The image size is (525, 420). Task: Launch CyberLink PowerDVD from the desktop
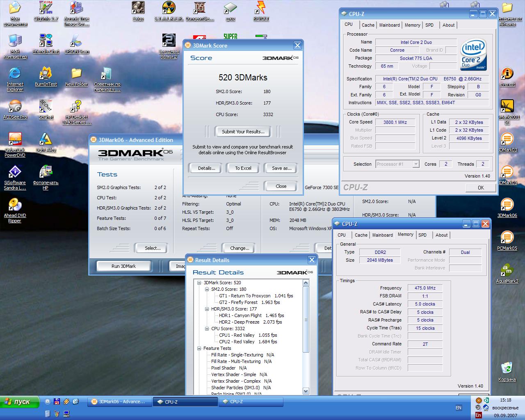15,145
